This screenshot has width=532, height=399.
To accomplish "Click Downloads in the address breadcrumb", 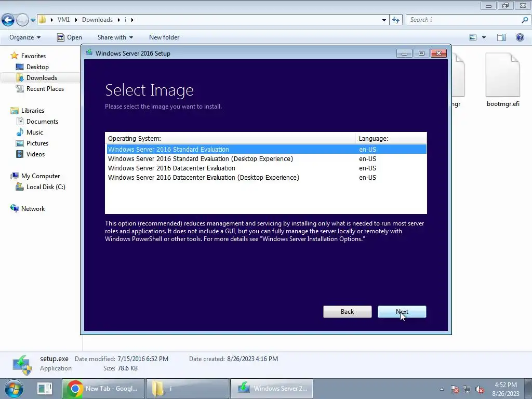I will (x=97, y=20).
